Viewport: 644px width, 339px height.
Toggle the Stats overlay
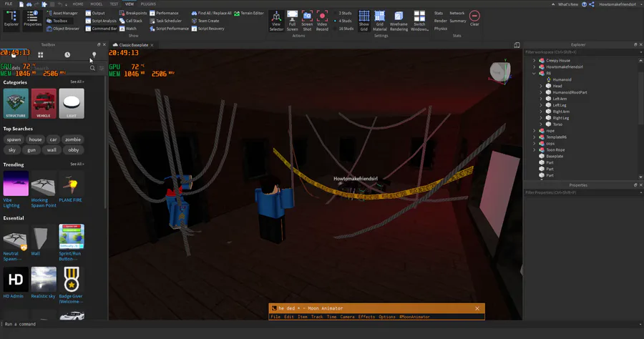pos(439,13)
